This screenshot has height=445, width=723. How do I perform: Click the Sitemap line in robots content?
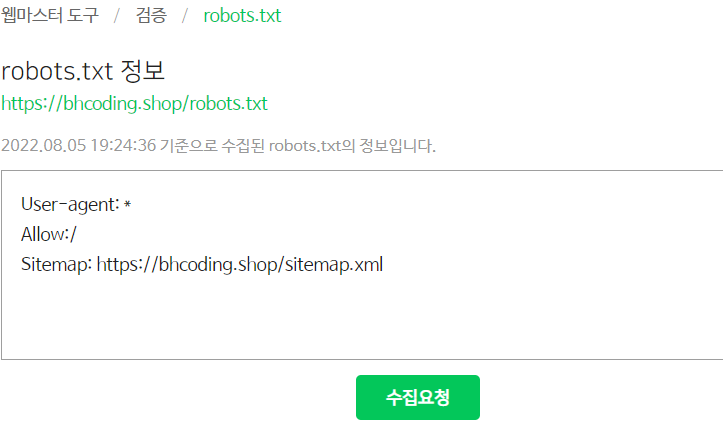click(x=202, y=265)
